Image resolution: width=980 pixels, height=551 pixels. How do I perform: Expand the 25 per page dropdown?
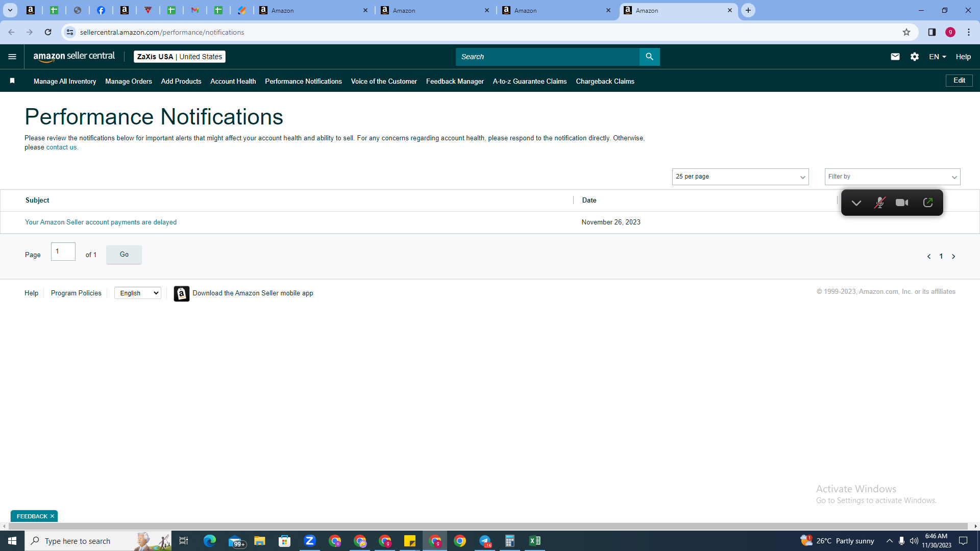tap(740, 177)
